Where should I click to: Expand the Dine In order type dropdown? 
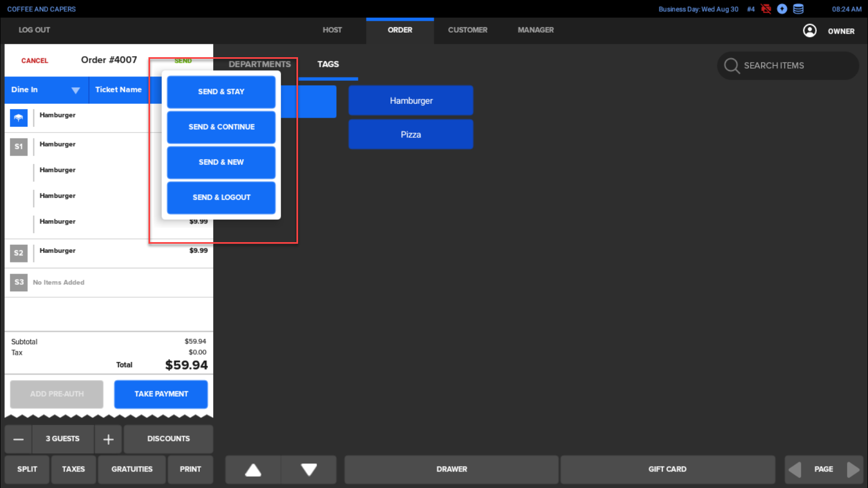(46, 90)
